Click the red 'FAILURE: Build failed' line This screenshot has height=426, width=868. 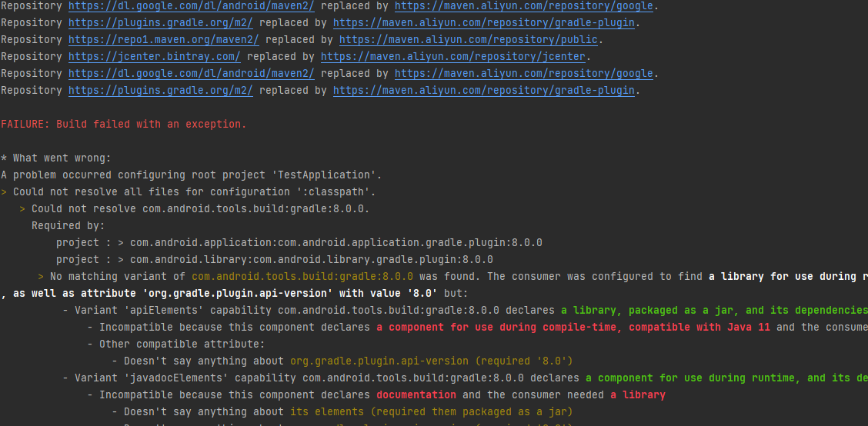click(x=124, y=124)
